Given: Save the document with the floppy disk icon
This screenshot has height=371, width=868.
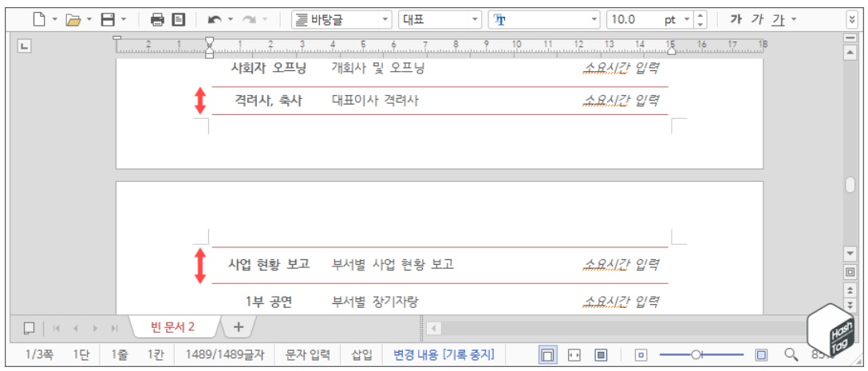Looking at the screenshot, I should 108,20.
